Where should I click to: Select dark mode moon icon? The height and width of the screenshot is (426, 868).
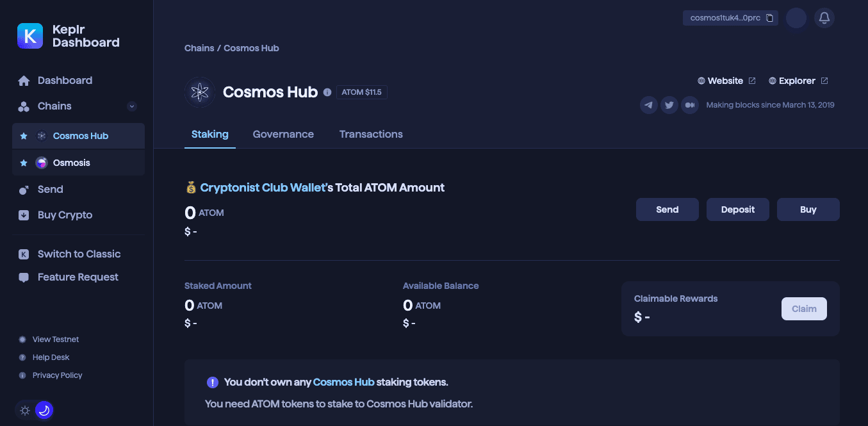[x=44, y=410]
